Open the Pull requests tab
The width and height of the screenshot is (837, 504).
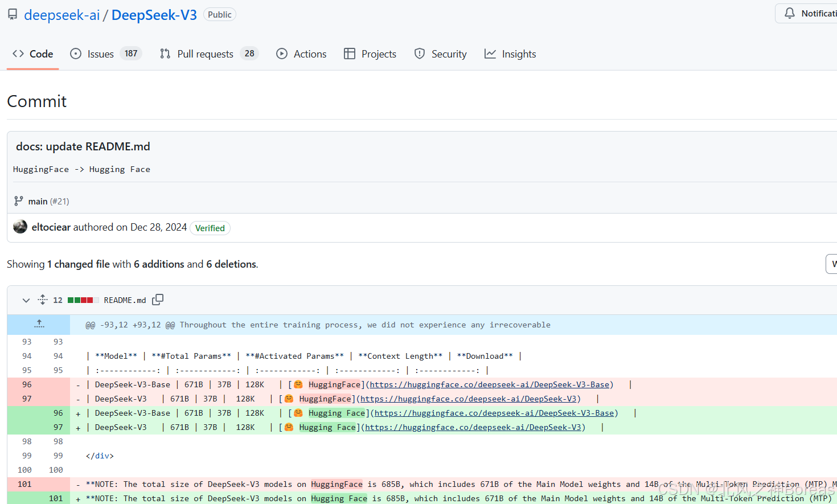(205, 54)
